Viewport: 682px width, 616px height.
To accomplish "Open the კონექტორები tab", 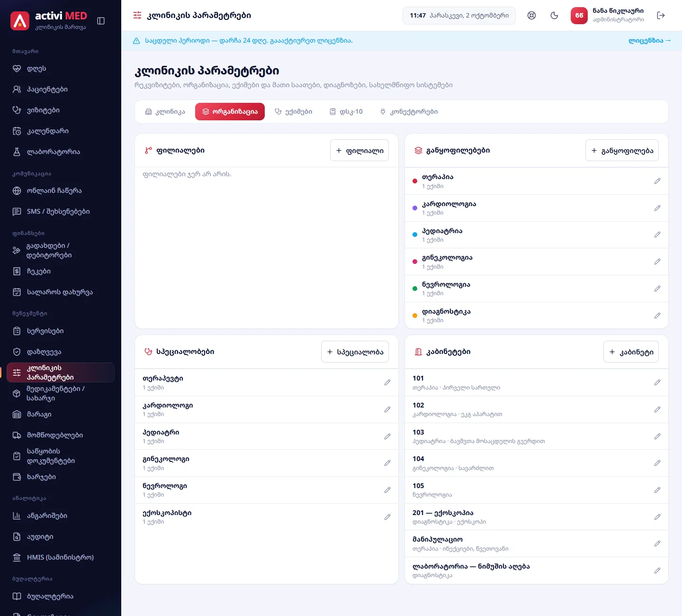I will (409, 112).
